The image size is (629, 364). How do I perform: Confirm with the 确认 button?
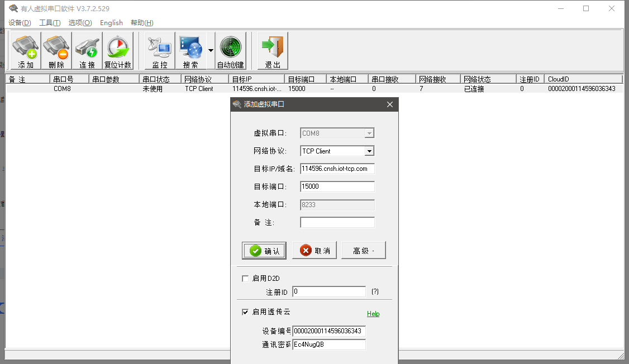click(x=264, y=251)
